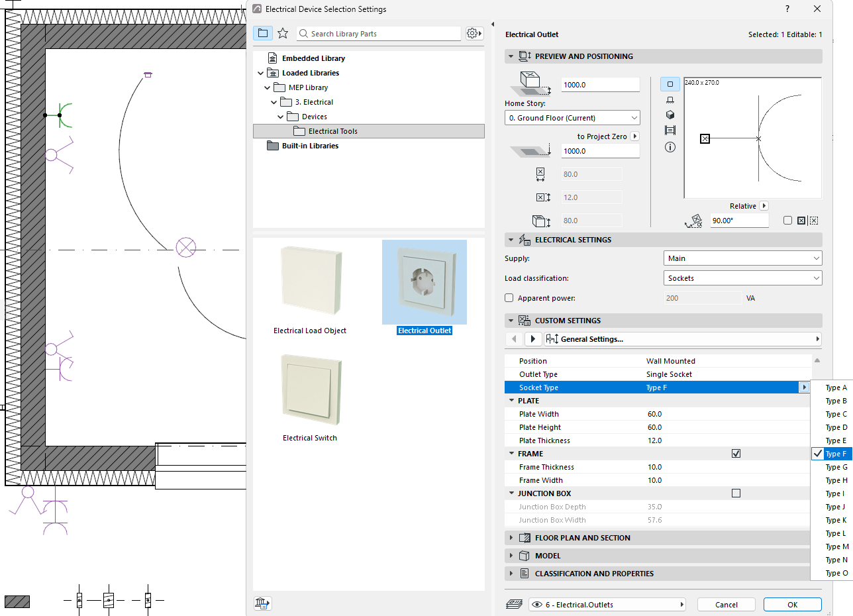The width and height of the screenshot is (853, 616).
Task: Go to previous custom settings page
Action: coord(515,339)
